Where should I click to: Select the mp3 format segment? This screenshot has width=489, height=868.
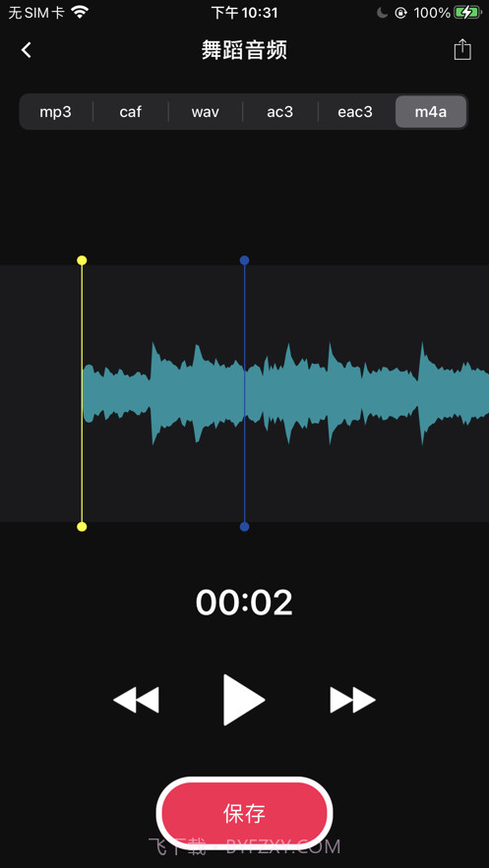(56, 112)
